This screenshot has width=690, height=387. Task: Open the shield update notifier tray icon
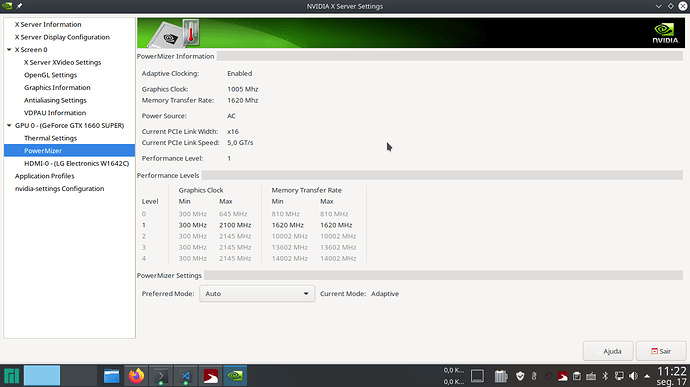coord(520,376)
